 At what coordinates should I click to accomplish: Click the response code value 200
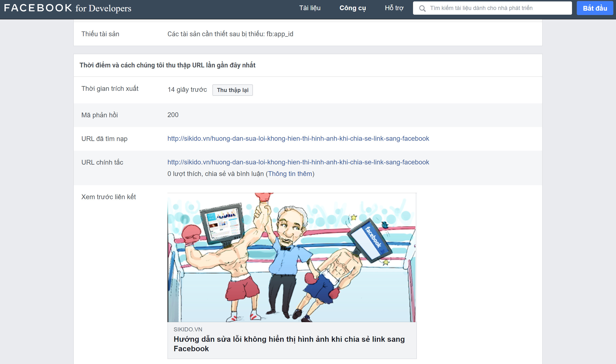(173, 115)
